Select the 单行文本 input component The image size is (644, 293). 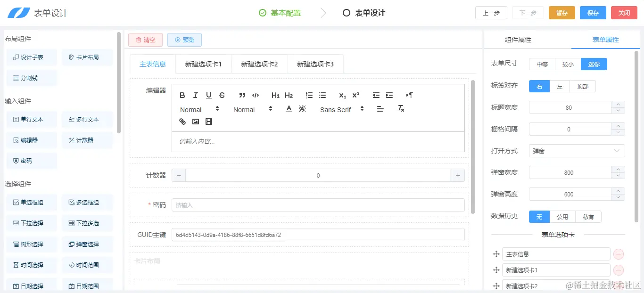point(31,119)
